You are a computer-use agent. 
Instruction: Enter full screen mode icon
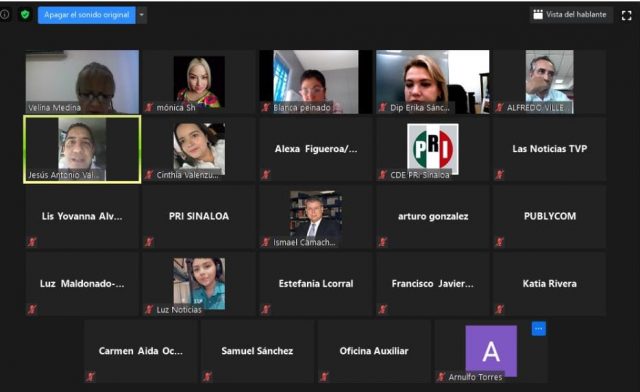627,16
